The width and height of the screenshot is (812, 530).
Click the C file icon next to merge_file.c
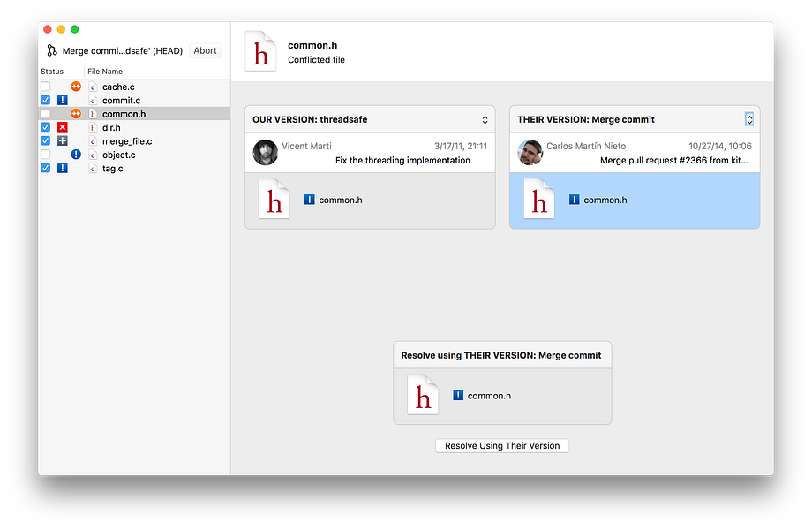(x=93, y=141)
